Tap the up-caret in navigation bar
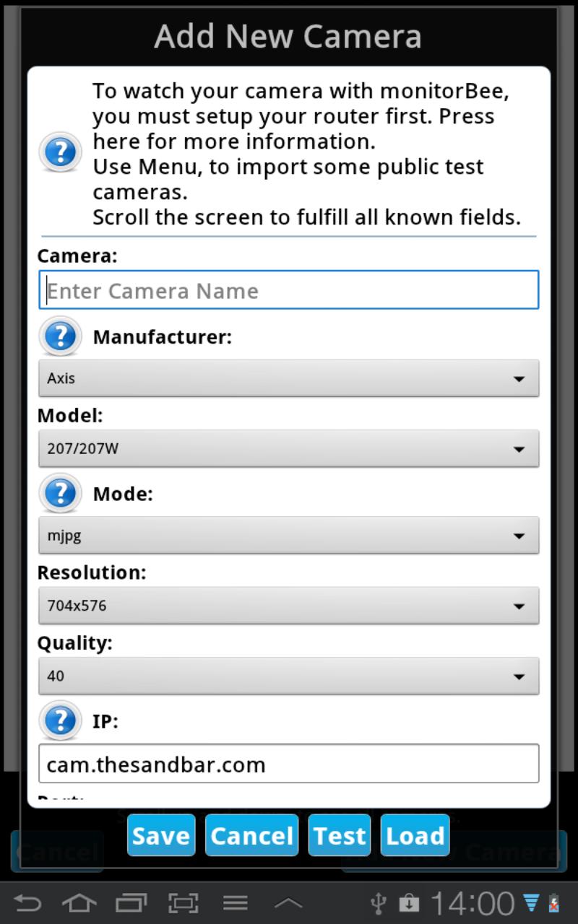The height and width of the screenshot is (924, 578). 288,903
